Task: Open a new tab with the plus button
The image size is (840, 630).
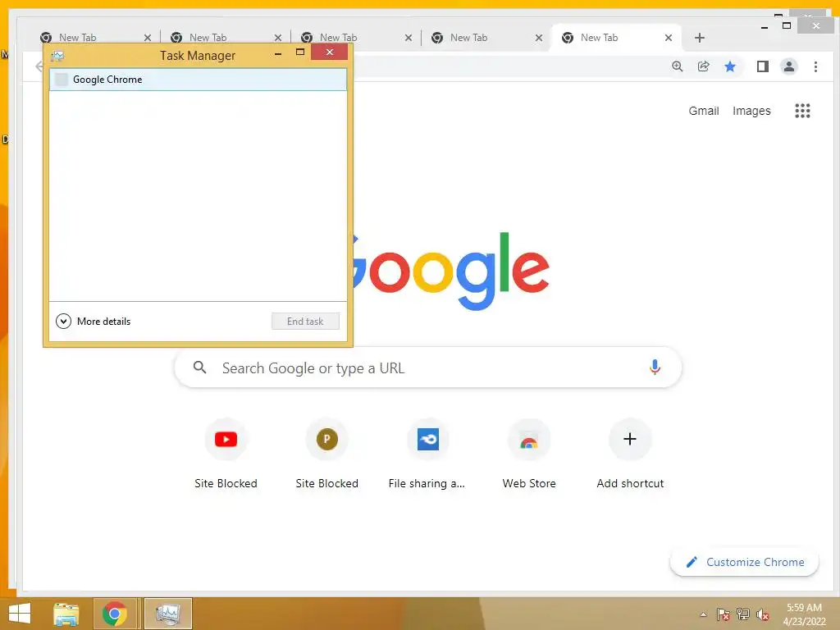Action: pyautogui.click(x=699, y=38)
